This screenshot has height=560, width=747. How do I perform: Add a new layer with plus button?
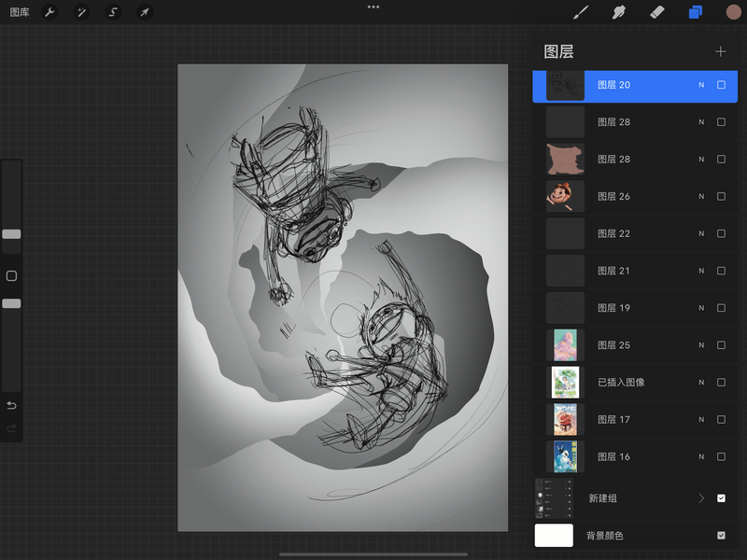720,51
